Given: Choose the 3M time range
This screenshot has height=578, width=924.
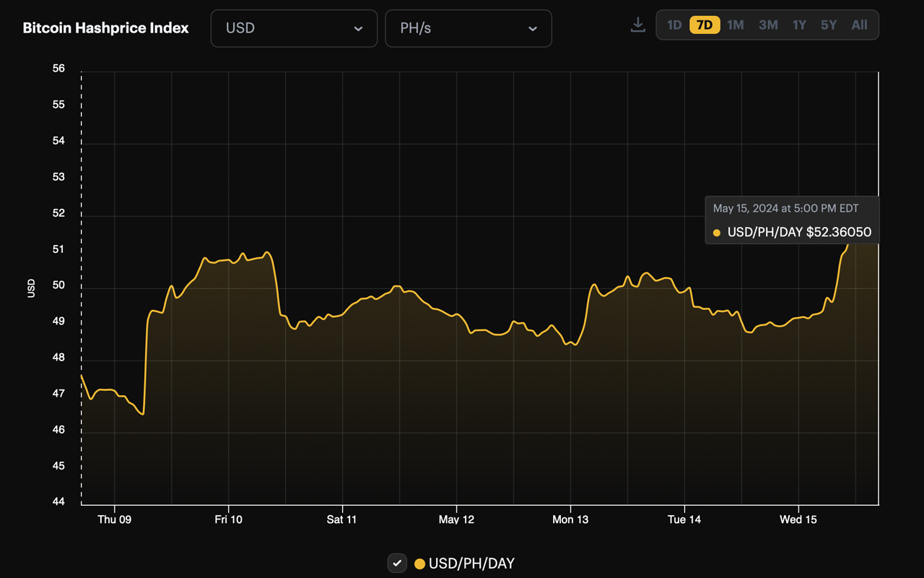Looking at the screenshot, I should 768,25.
